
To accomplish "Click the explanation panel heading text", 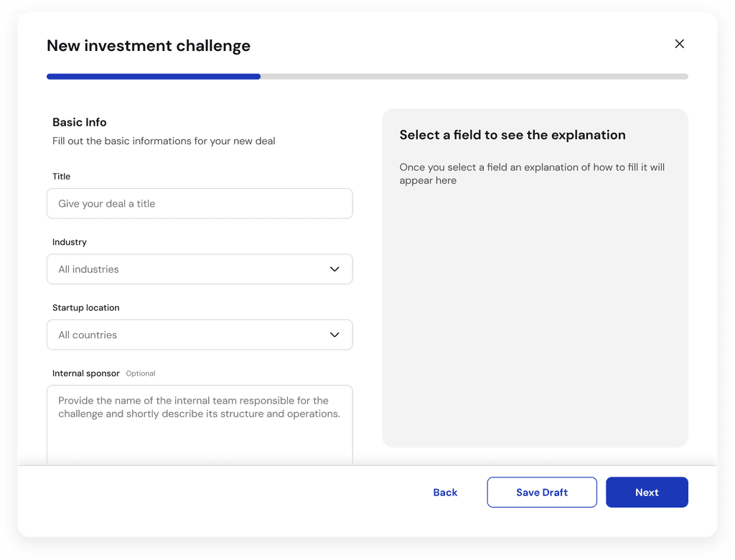I will coord(512,135).
